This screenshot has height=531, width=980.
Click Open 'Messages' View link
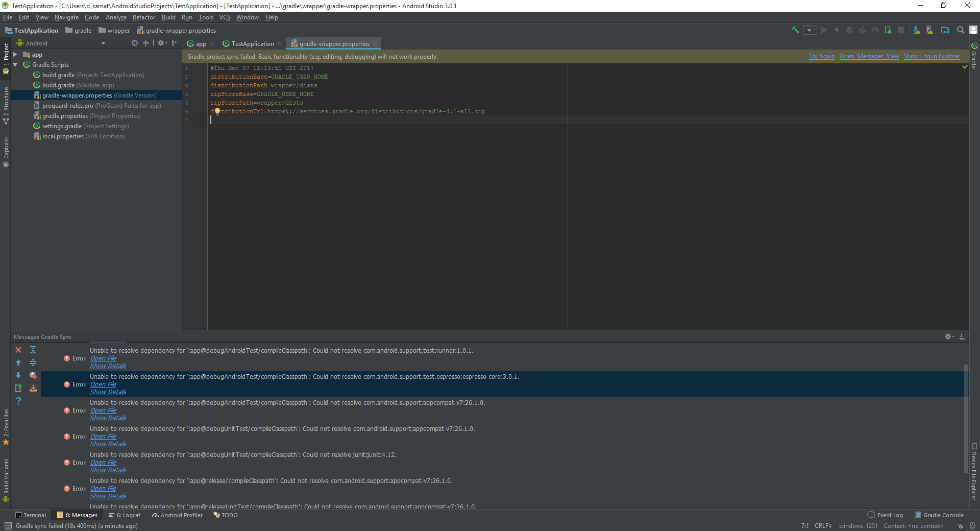coord(869,57)
